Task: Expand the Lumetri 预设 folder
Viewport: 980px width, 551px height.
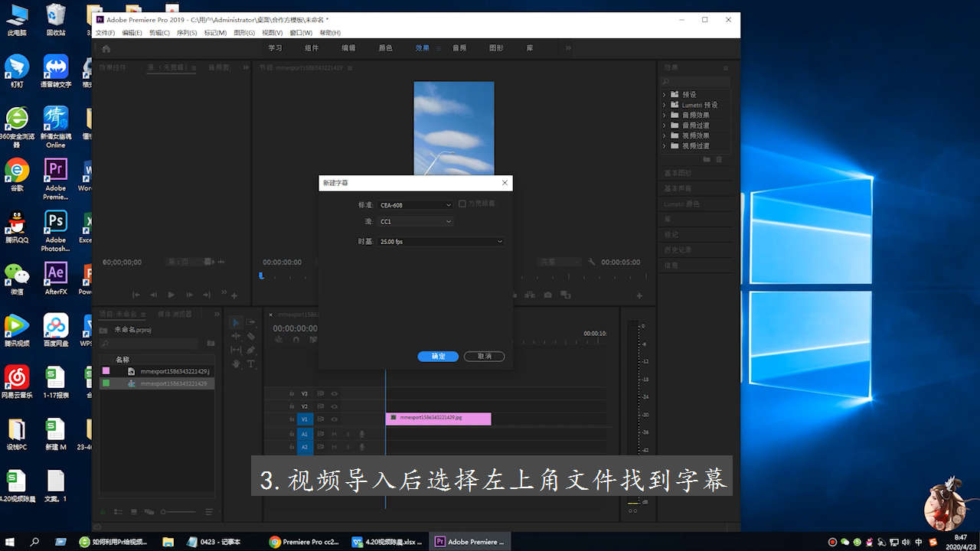Action: [x=665, y=105]
